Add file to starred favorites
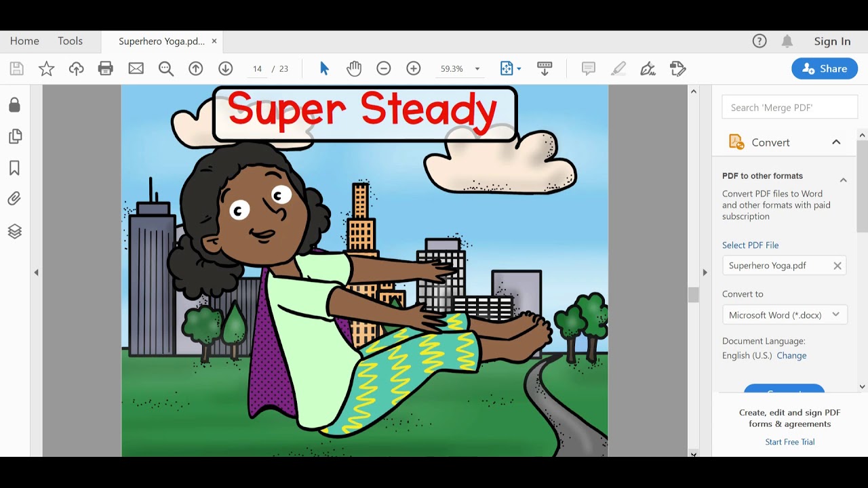Screen dimensions: 868x488 (x=46, y=68)
